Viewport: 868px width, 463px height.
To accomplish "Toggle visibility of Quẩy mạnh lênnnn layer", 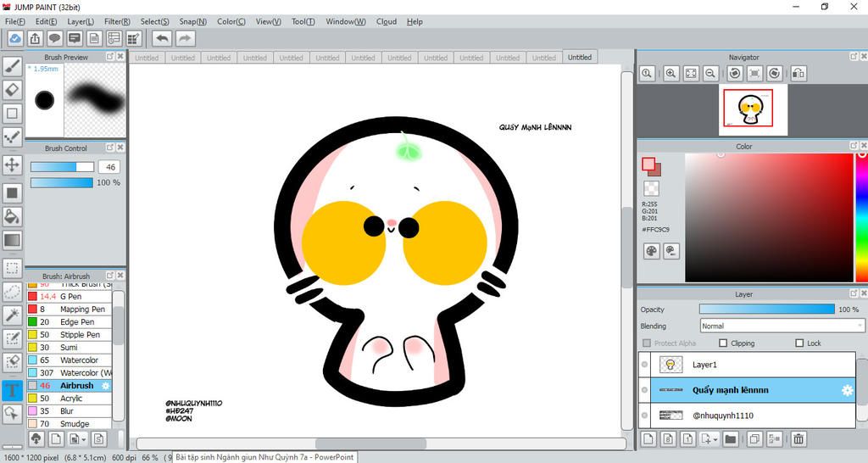I will tap(644, 390).
